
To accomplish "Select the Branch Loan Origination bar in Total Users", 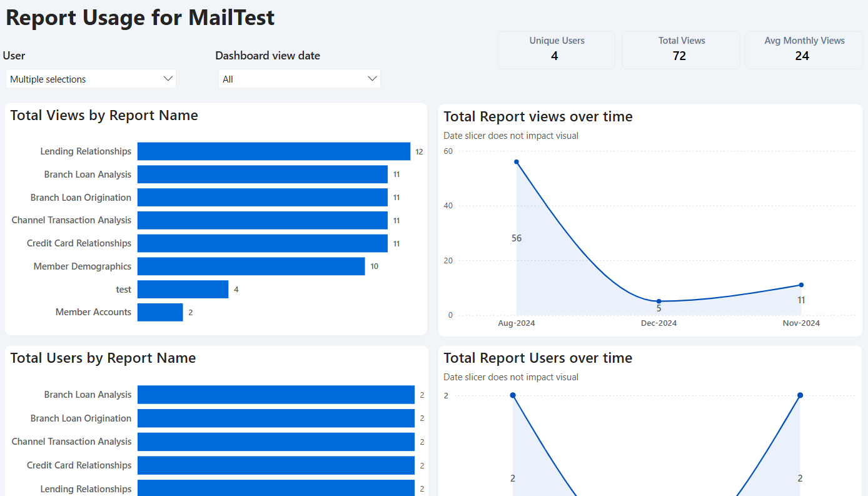I will (276, 418).
